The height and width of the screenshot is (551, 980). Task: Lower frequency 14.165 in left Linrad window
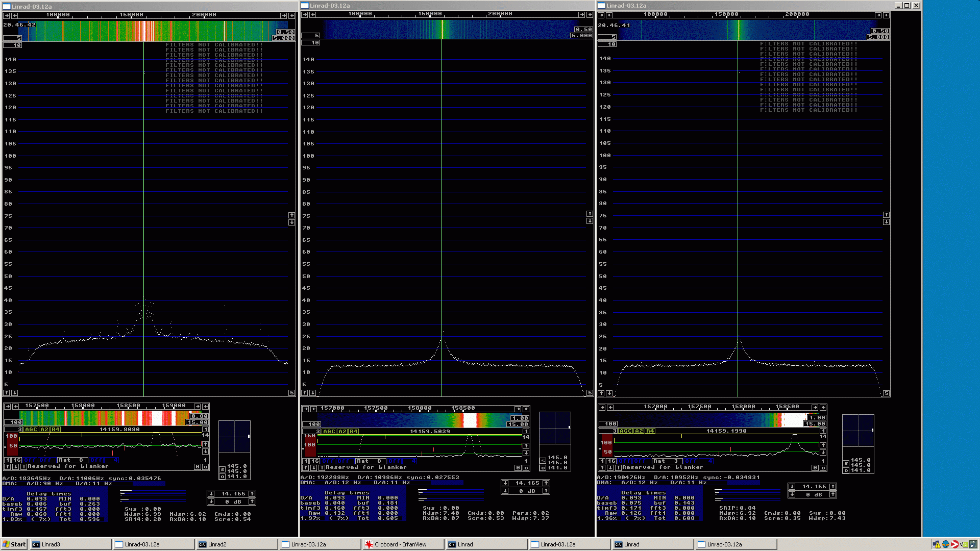point(211,494)
